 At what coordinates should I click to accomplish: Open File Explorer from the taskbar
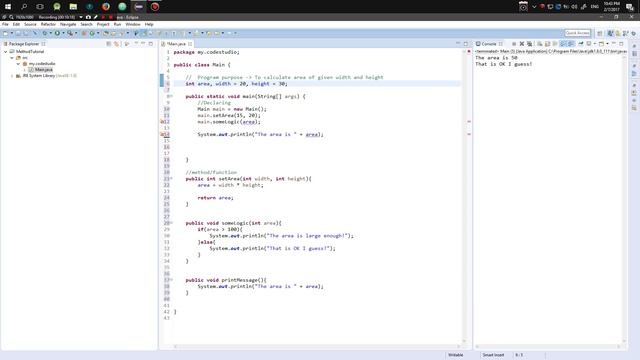click(x=73, y=7)
